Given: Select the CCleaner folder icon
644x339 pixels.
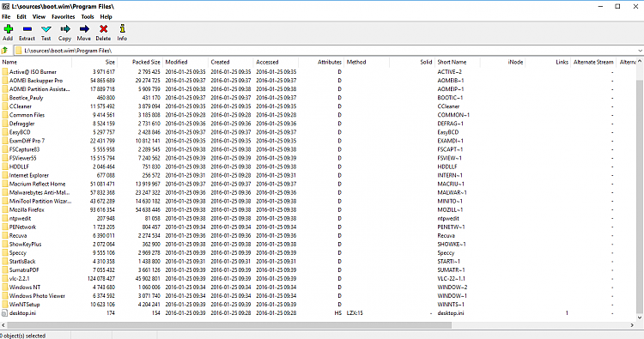Looking at the screenshot, I should click(5, 106).
